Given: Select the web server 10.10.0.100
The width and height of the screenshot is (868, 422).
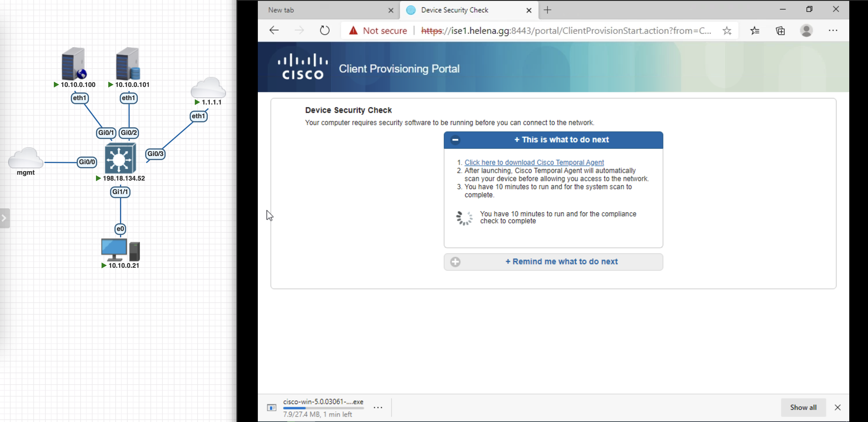Looking at the screenshot, I should click(x=74, y=64).
